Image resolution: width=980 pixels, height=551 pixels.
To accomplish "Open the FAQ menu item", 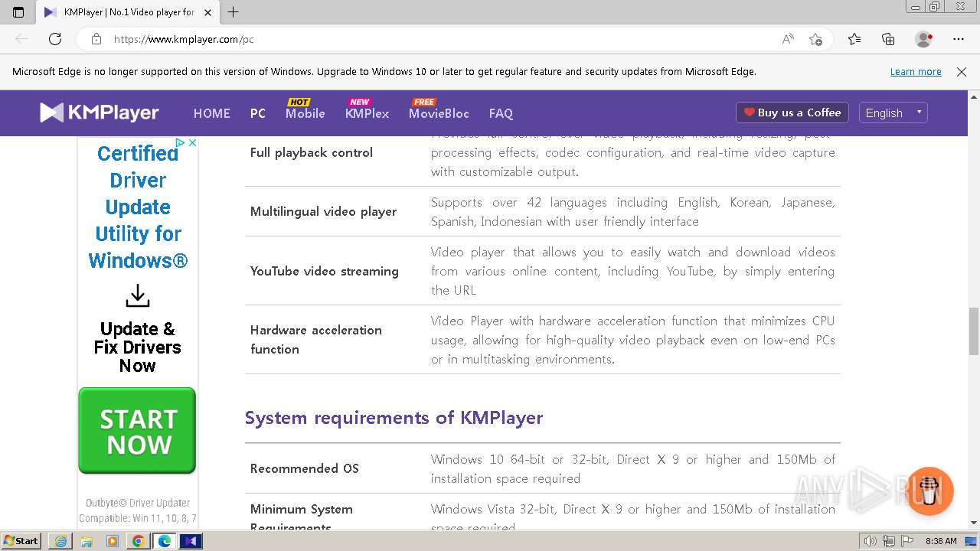I will click(501, 113).
